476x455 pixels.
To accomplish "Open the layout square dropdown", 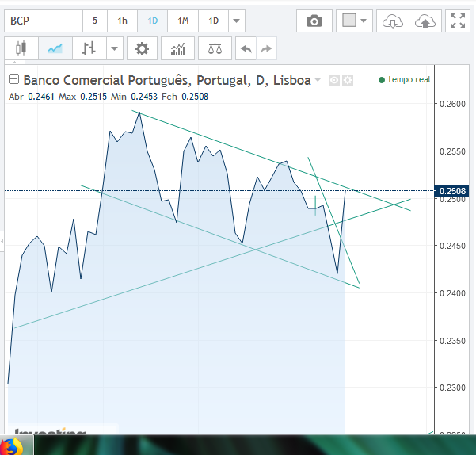I will (354, 21).
